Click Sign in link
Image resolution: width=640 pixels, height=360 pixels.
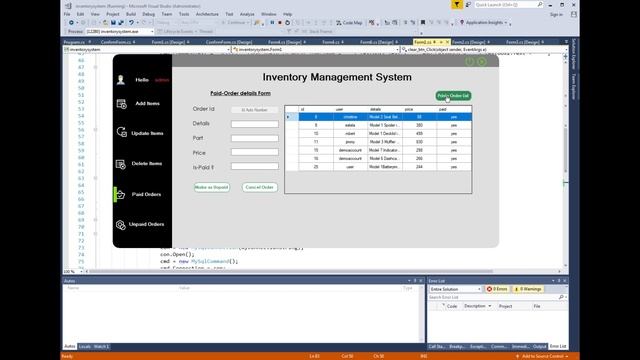[556, 14]
